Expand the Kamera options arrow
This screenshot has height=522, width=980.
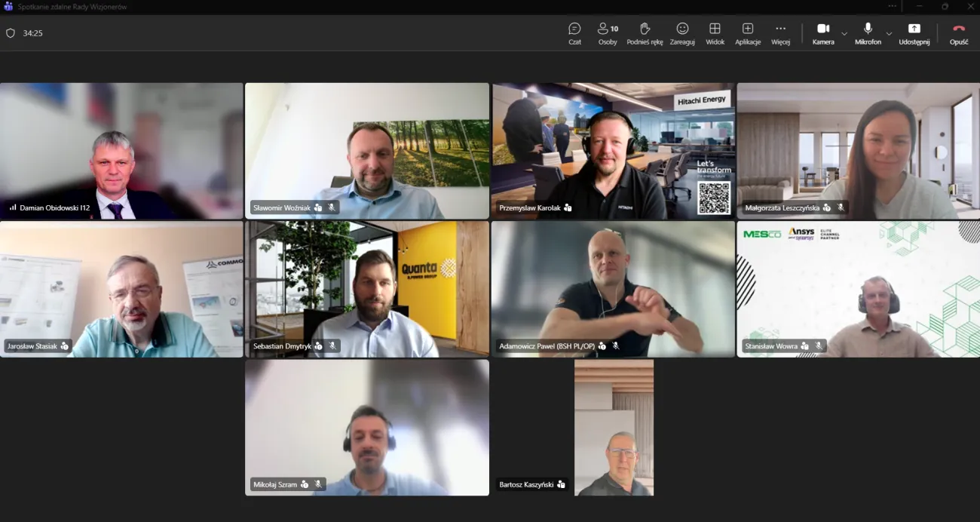tap(844, 33)
